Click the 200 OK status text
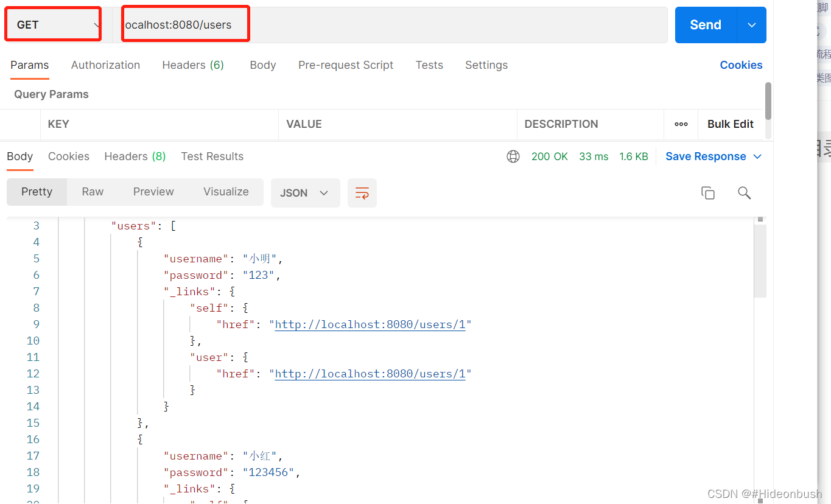This screenshot has width=831, height=504. coord(550,156)
